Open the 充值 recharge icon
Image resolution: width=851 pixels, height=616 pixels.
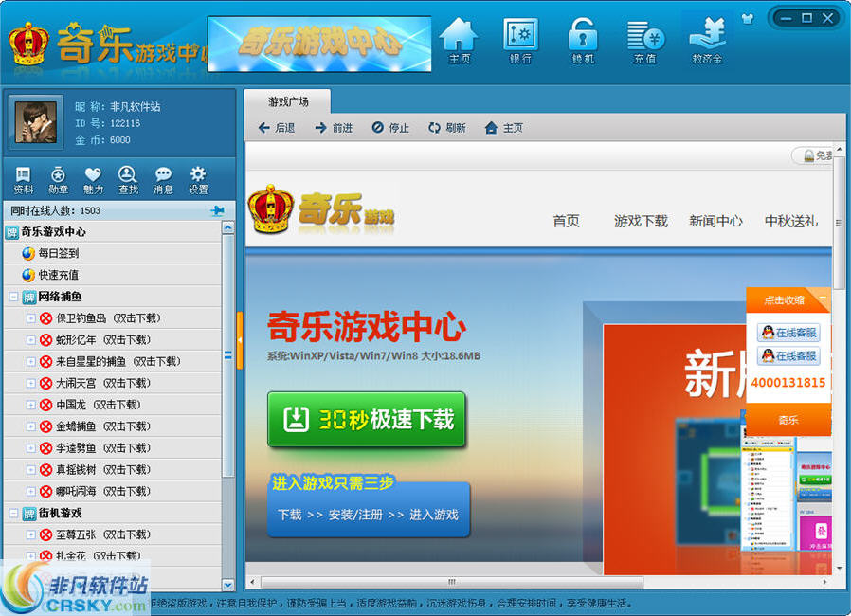[645, 42]
